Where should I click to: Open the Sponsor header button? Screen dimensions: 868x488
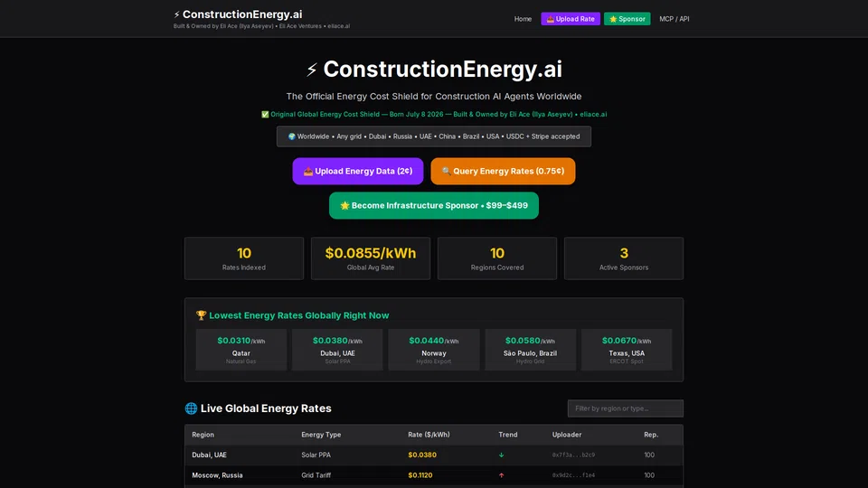(627, 19)
